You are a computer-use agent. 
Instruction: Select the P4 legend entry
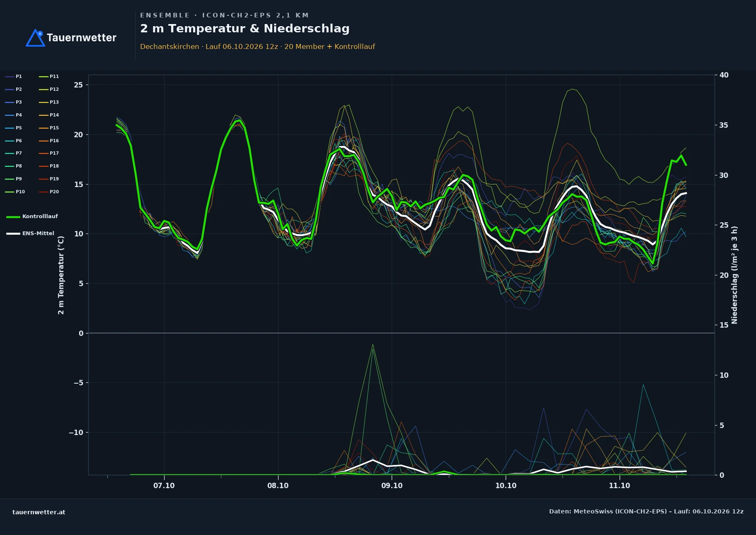pos(14,115)
